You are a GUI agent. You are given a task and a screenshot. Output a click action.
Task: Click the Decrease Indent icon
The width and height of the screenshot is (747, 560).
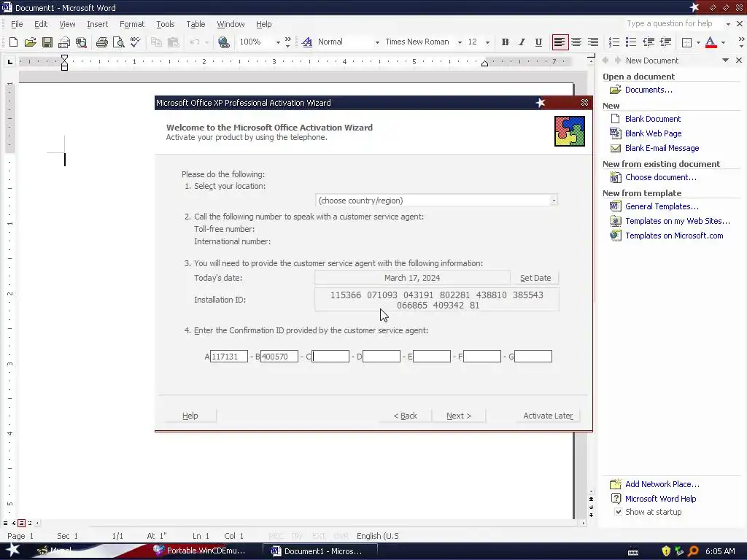(x=648, y=42)
